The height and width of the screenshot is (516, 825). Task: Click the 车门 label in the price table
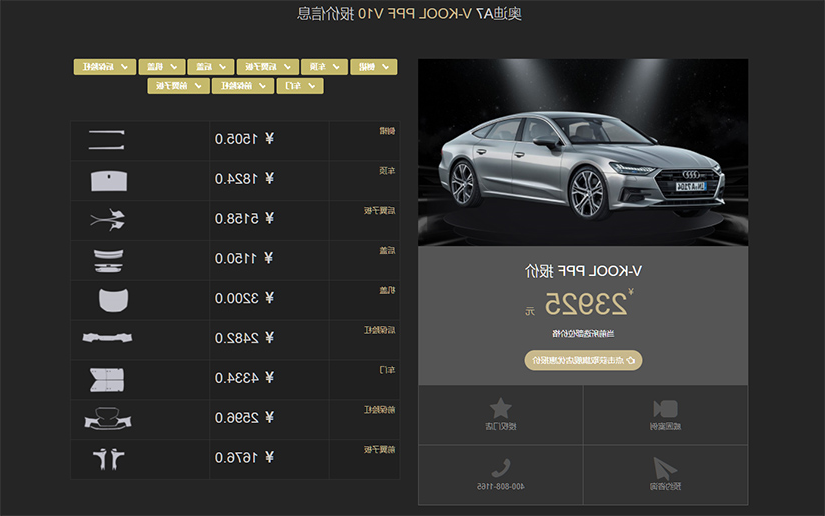[387, 370]
